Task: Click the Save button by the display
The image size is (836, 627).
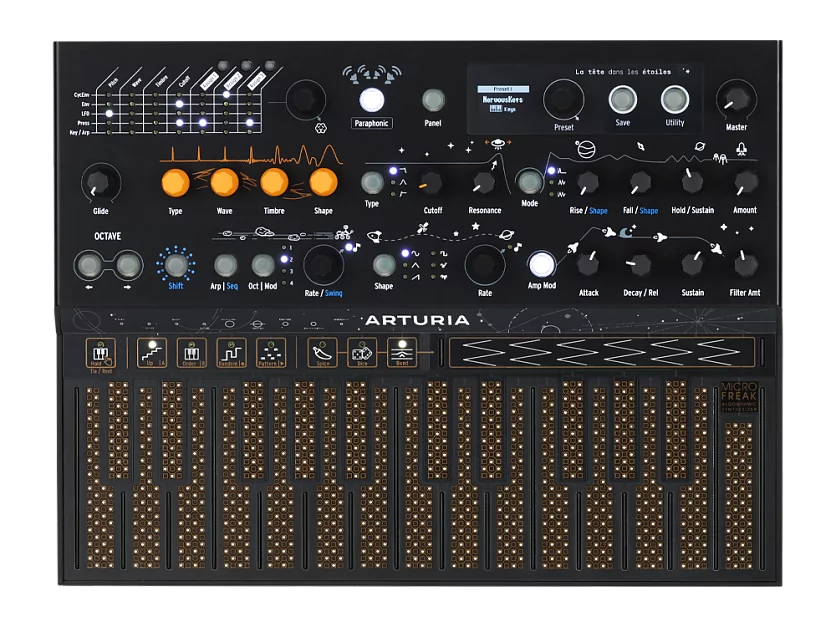Action: pos(622,100)
